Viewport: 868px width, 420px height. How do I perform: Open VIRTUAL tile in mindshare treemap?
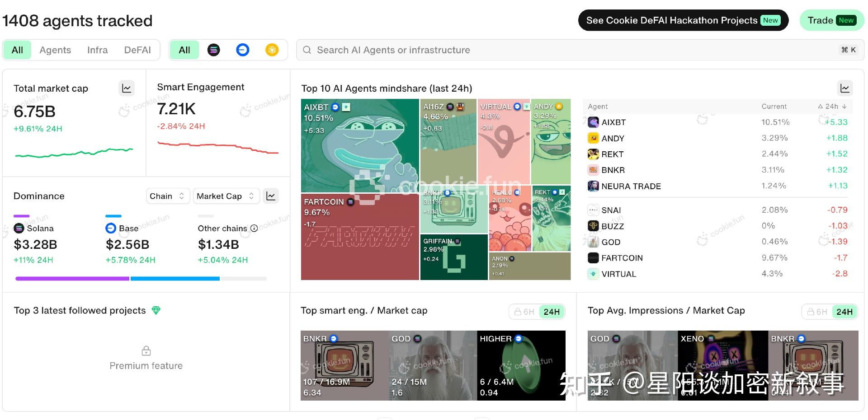tap(504, 142)
